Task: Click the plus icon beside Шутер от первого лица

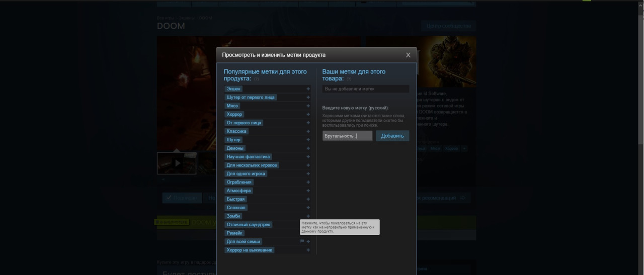Action: [x=308, y=98]
